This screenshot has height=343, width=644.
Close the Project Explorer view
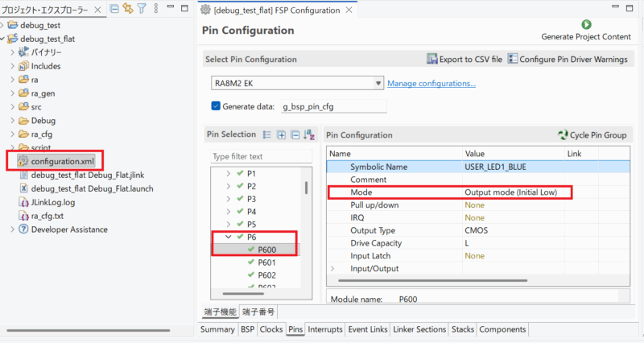97,10
